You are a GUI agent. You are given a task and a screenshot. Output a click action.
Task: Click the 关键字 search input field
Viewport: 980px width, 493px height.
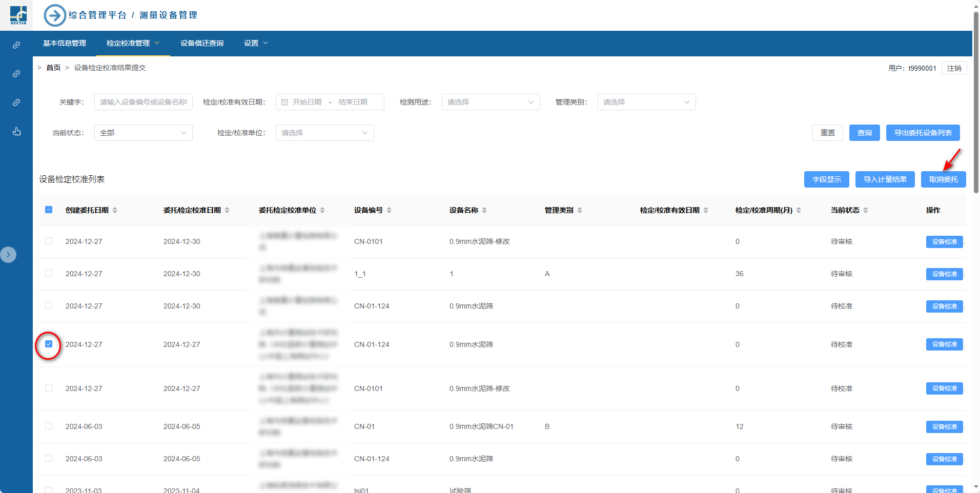tap(143, 102)
